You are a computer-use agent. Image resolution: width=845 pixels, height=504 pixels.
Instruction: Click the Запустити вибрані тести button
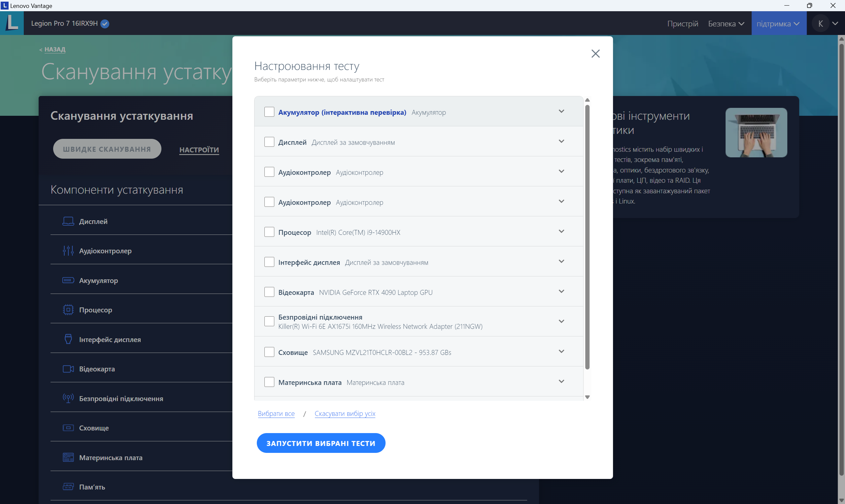321,443
